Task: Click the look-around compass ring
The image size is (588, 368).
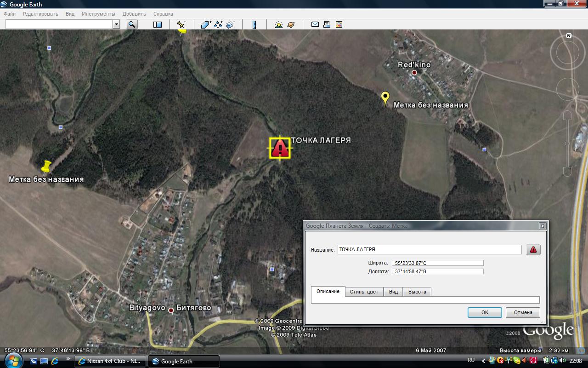Action: [569, 53]
